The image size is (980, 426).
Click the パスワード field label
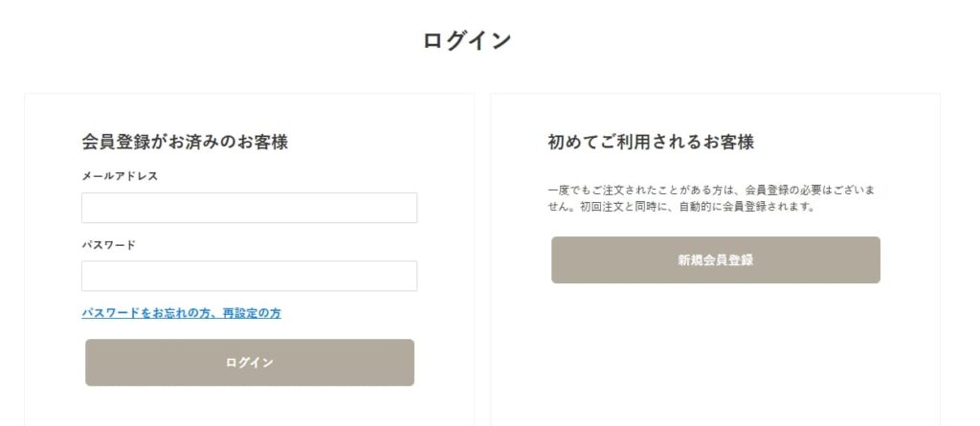point(108,245)
